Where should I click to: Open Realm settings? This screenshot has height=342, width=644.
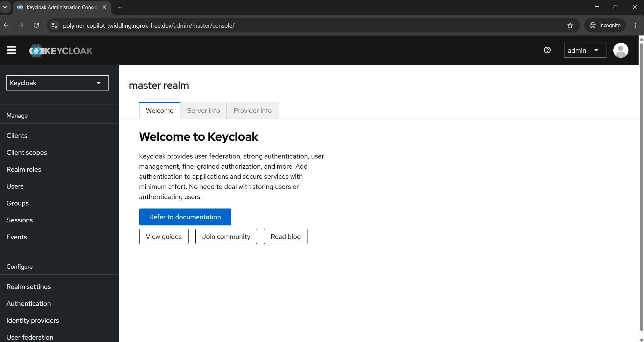tap(29, 287)
